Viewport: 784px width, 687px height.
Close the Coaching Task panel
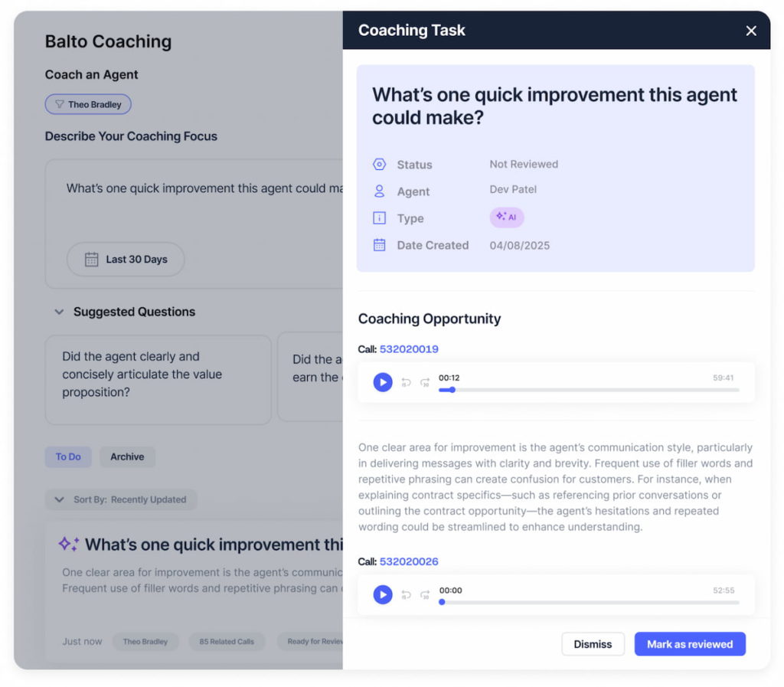click(x=751, y=31)
